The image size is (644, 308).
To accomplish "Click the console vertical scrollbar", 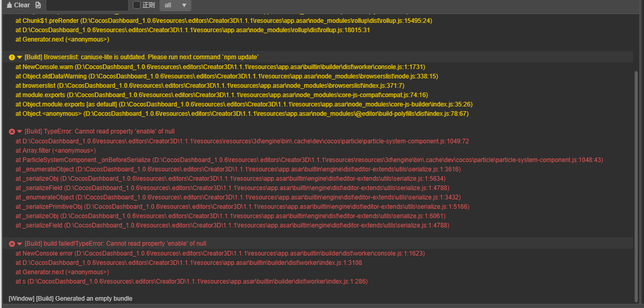I will 636,182.
